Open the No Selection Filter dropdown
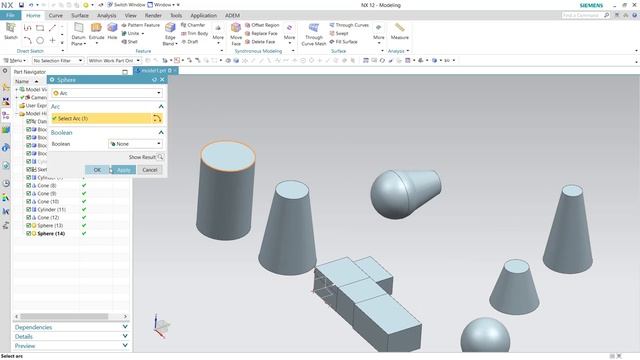 (58, 60)
